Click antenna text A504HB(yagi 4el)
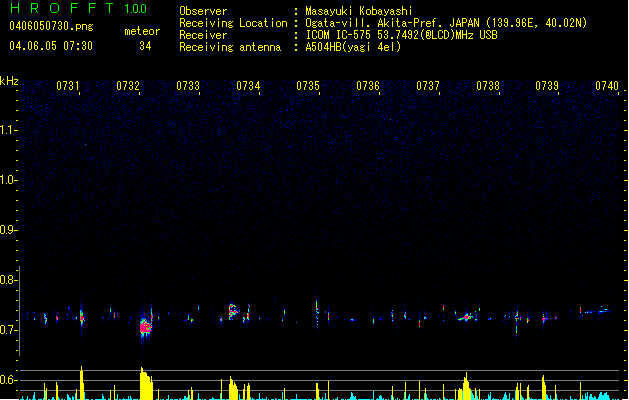Screen dimensions: 629x400 click(x=353, y=47)
